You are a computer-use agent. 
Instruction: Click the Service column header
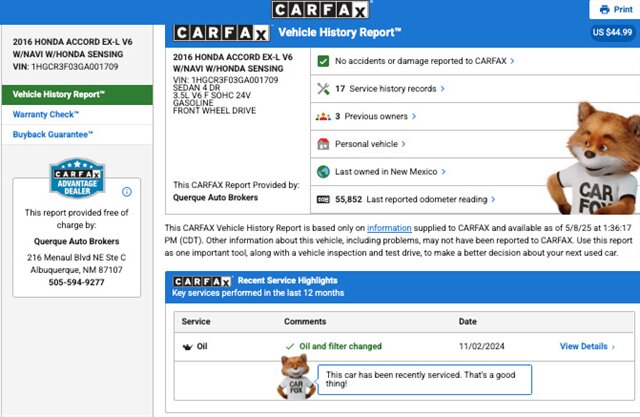196,322
